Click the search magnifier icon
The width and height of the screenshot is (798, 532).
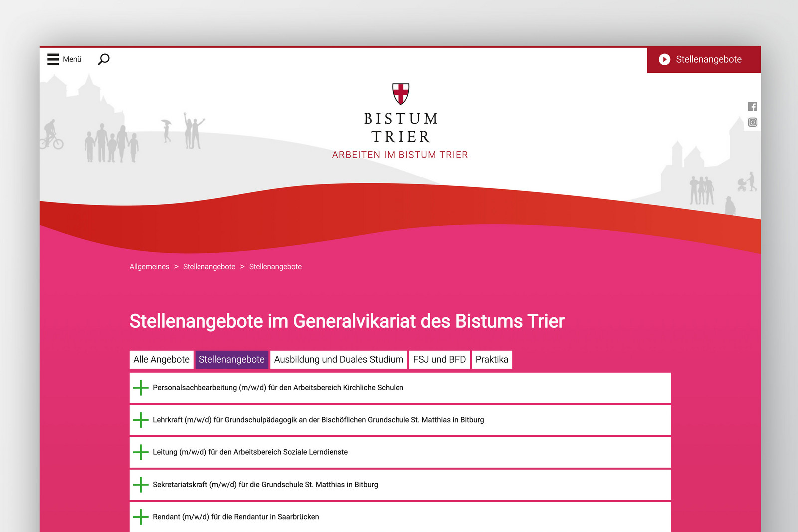[103, 59]
